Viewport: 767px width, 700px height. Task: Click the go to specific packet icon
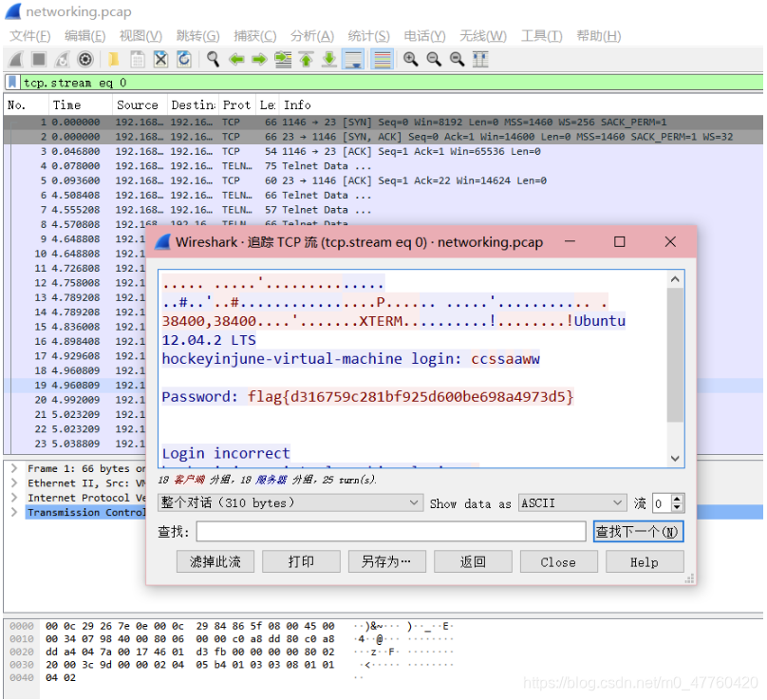[283, 59]
